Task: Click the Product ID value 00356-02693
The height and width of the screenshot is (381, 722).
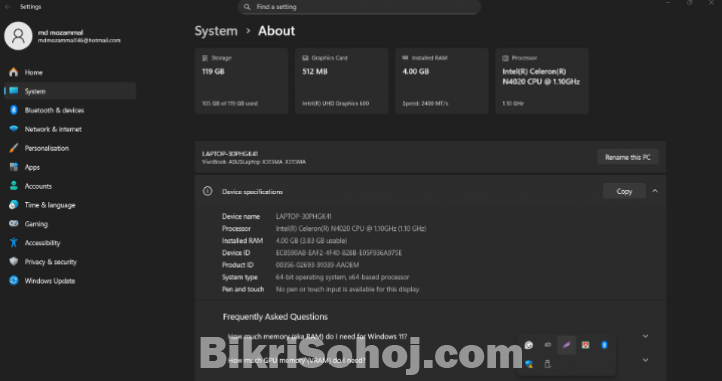Action: tap(317, 265)
